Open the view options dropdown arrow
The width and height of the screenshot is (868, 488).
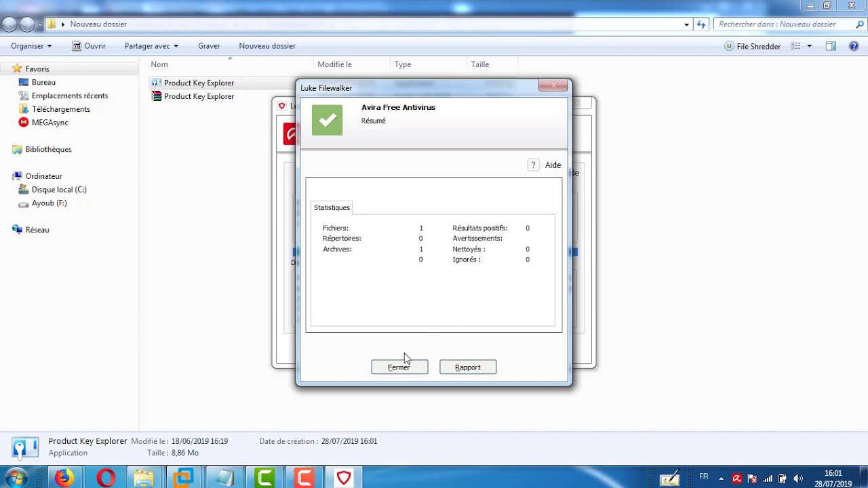point(810,46)
